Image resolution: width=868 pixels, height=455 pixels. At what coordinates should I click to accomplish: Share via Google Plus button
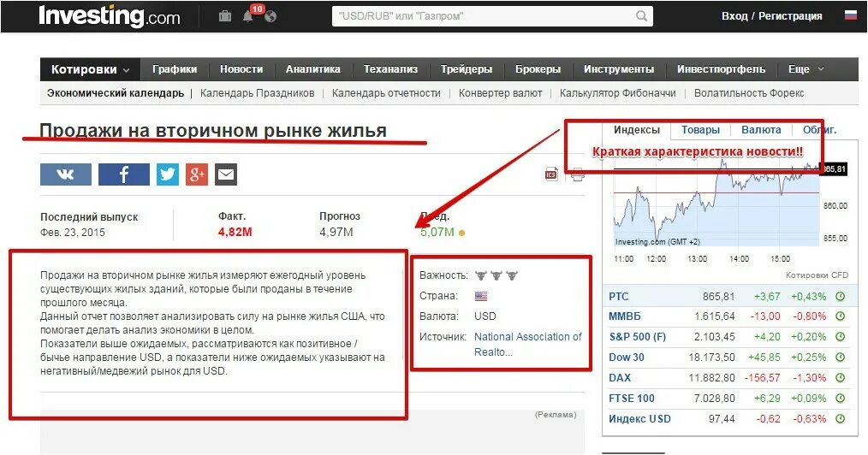click(197, 174)
